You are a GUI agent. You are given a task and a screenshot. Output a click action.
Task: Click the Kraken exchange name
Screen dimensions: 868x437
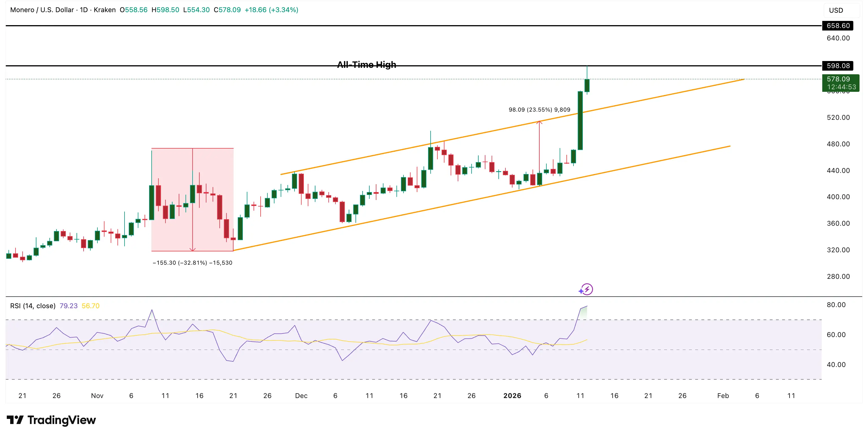click(x=105, y=10)
